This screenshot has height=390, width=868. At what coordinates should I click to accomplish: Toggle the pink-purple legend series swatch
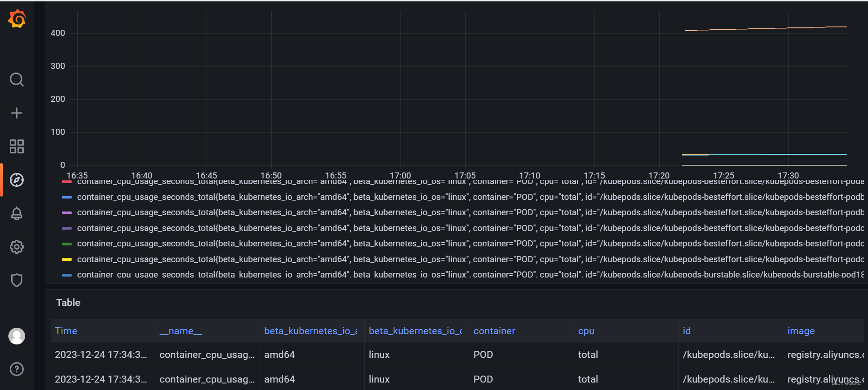[x=67, y=212]
